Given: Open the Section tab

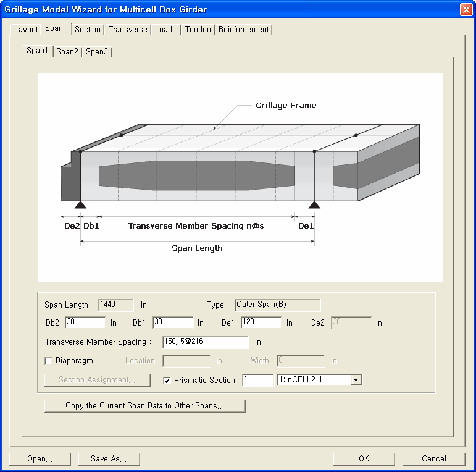Looking at the screenshot, I should (88, 30).
